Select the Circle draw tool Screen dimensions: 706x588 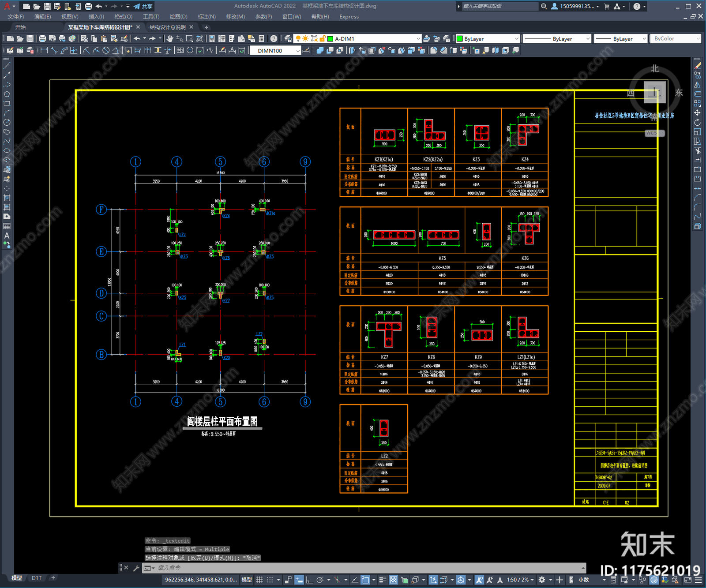(7, 122)
